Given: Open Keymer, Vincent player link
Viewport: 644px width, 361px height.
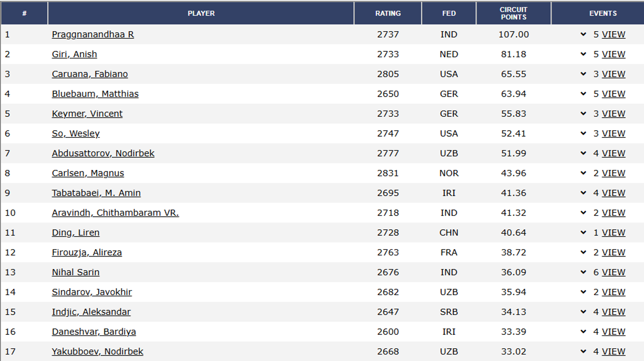Looking at the screenshot, I should click(87, 114).
